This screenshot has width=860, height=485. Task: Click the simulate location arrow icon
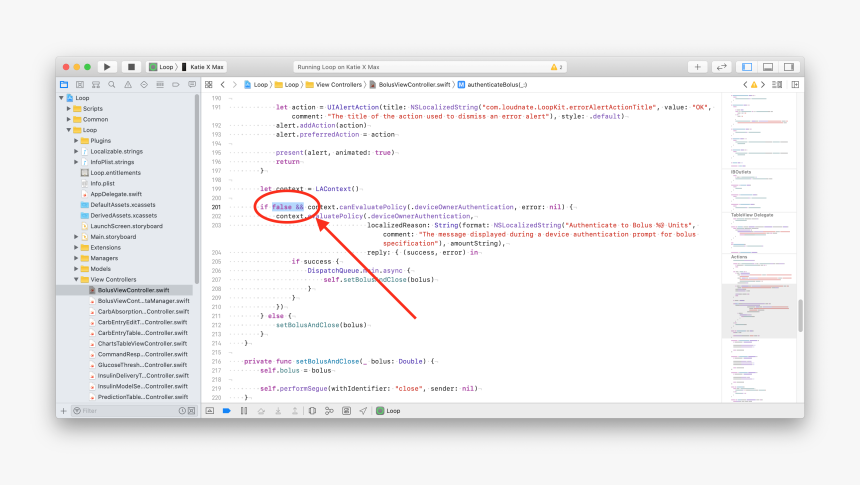362,411
